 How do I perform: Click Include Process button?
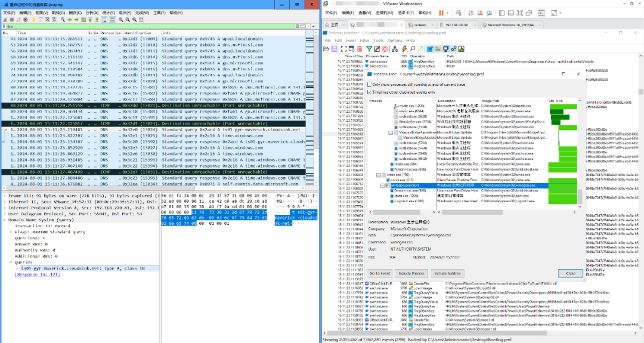(411, 274)
